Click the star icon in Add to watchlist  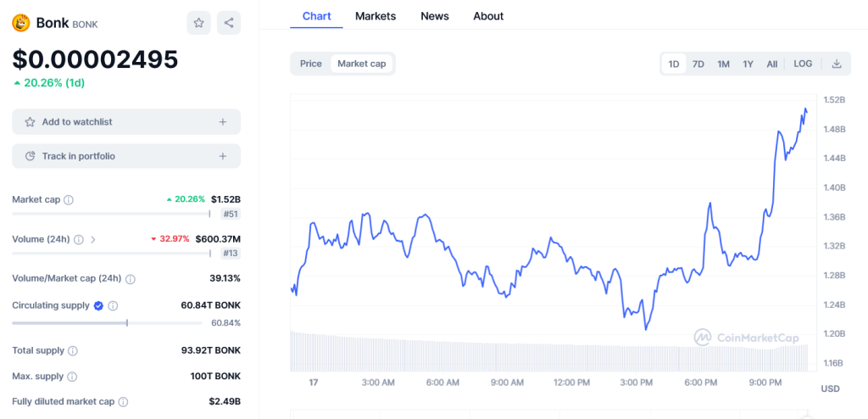click(x=30, y=122)
